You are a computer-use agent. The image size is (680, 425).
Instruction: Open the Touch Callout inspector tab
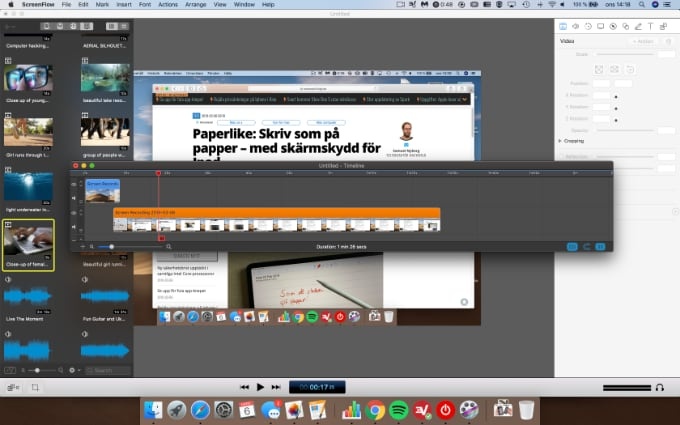[x=626, y=26]
